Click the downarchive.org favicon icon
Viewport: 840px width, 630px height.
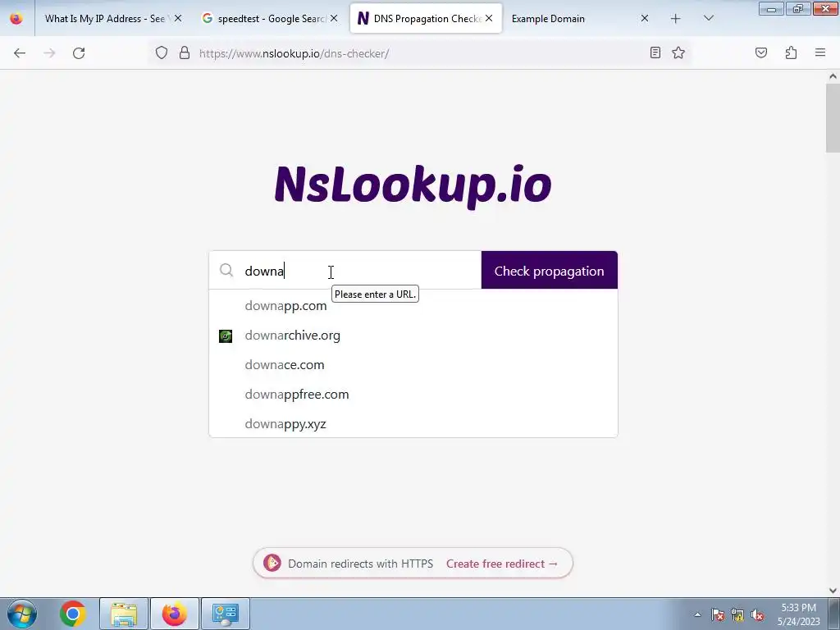point(226,336)
